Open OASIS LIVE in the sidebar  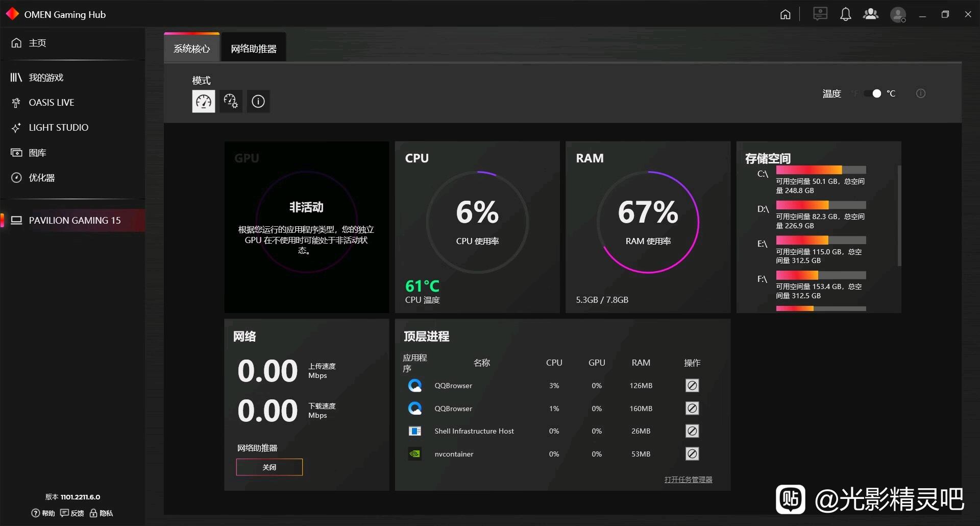tap(72, 103)
